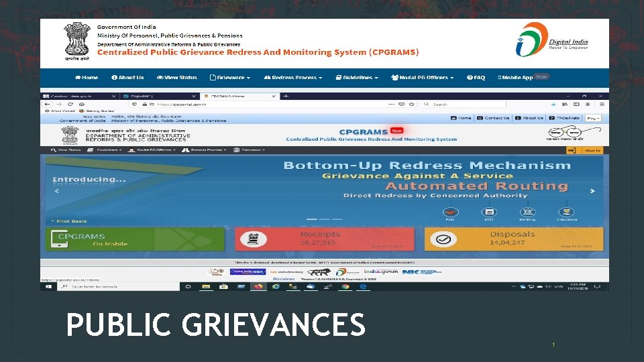The height and width of the screenshot is (362, 644).
Task: Go back with the browser back arrow
Action: (47, 105)
